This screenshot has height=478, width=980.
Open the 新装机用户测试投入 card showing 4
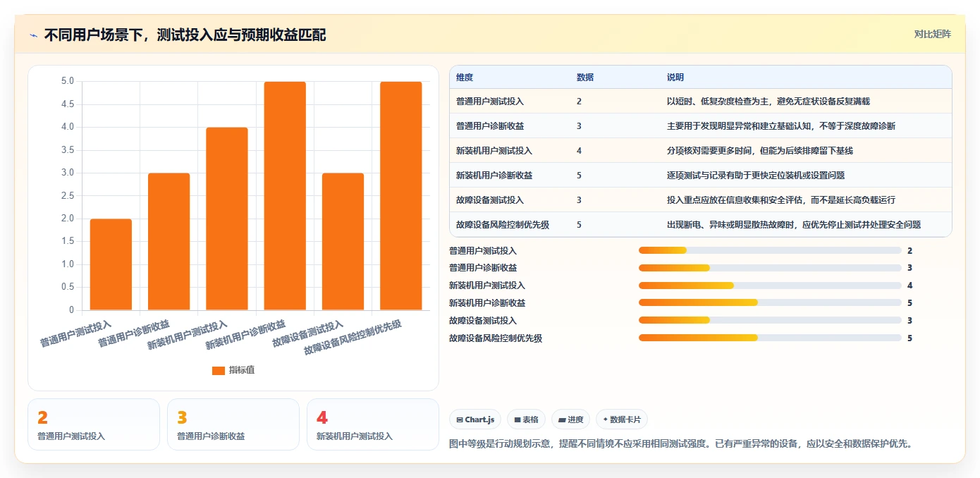pyautogui.click(x=373, y=424)
